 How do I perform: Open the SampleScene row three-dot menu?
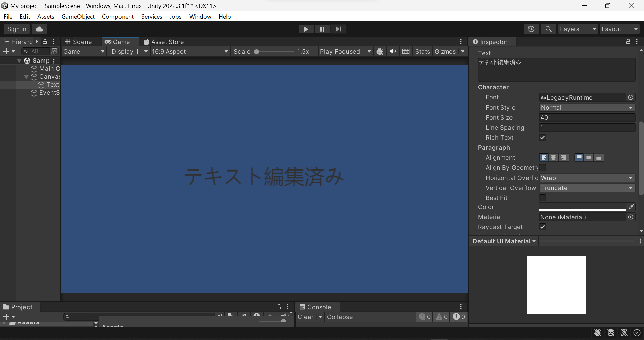tap(54, 61)
